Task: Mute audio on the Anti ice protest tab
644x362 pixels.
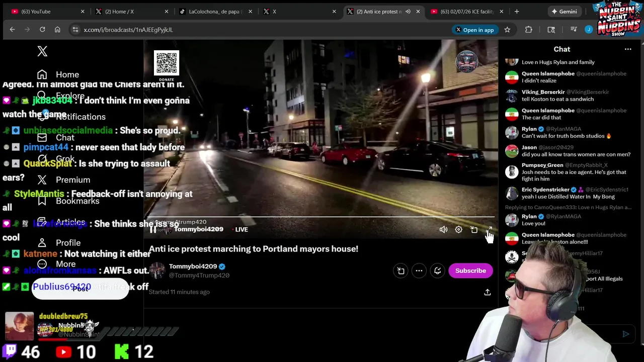Action: pyautogui.click(x=408, y=12)
